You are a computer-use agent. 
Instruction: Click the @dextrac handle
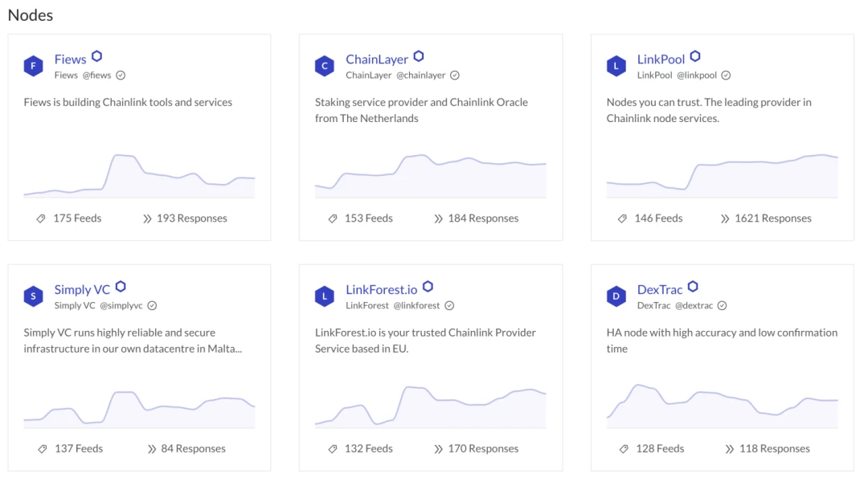click(694, 305)
